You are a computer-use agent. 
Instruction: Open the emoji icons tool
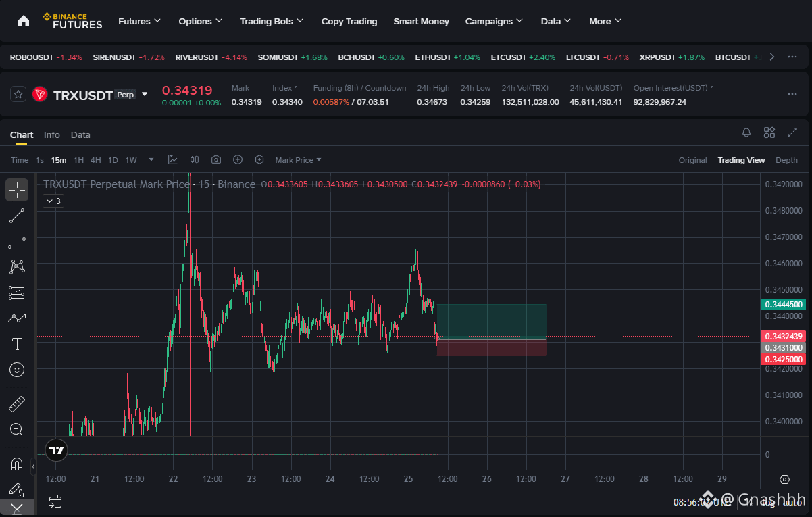17,370
